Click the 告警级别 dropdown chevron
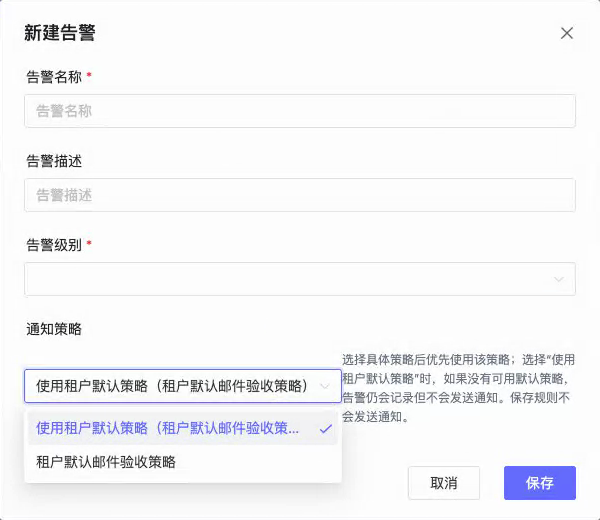 point(559,279)
